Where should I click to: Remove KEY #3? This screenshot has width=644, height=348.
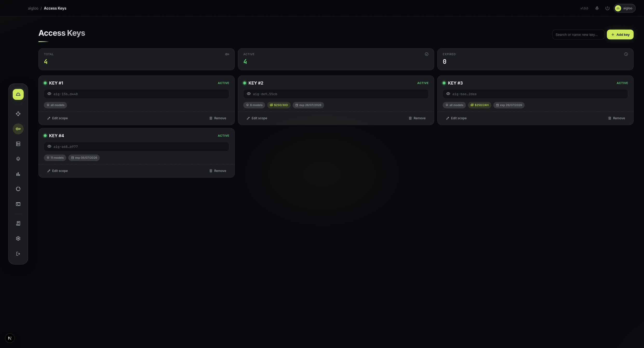click(616, 118)
